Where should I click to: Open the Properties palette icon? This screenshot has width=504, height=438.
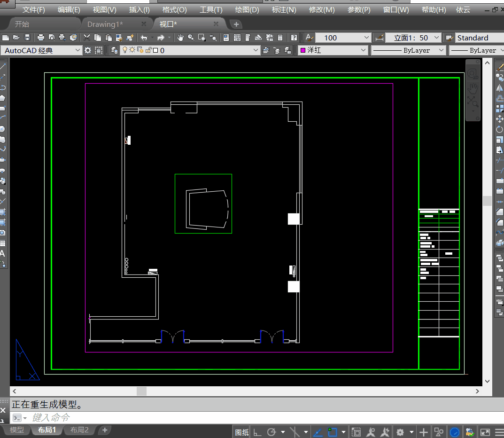226,38
